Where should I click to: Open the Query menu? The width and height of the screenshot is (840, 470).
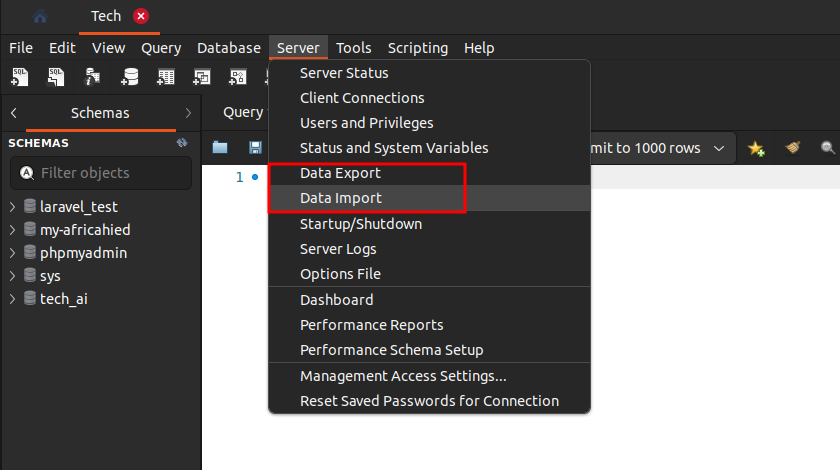click(x=161, y=48)
